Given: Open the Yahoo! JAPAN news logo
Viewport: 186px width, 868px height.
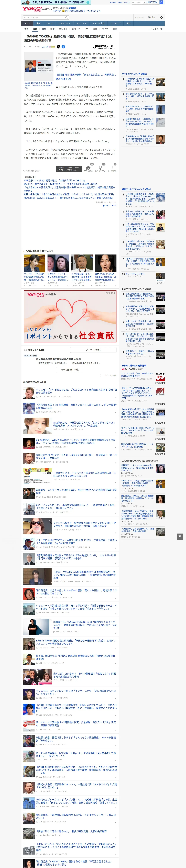Looking at the screenshot, I should [x=37, y=9].
